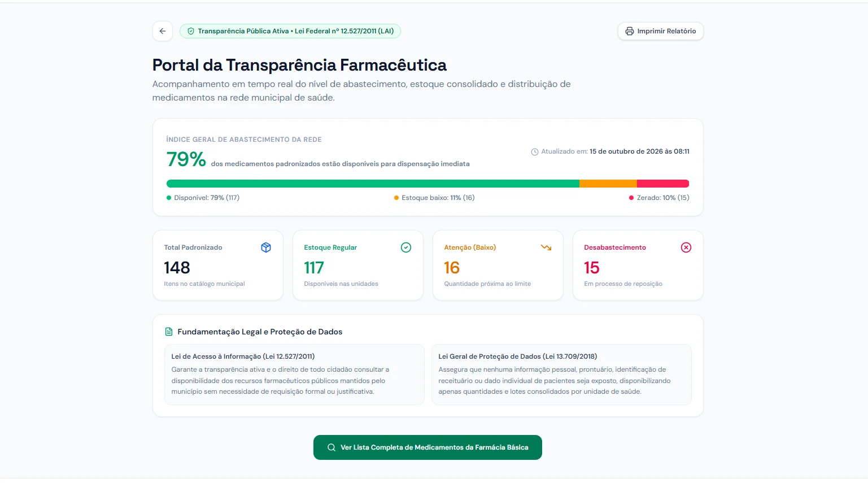Screen dimensions: 868x483
Task: Click the printer icon
Action: click(x=630, y=31)
